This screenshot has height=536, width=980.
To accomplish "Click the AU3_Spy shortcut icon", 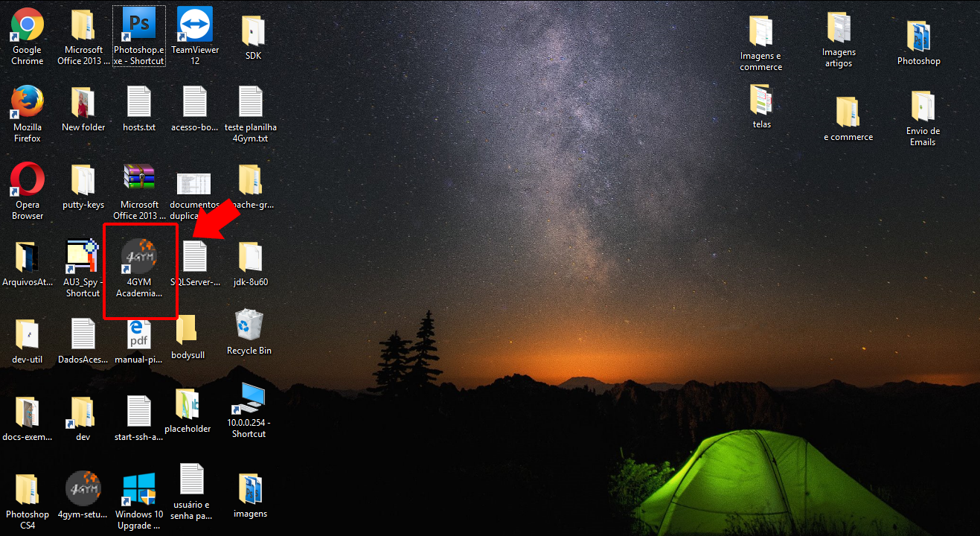I will pyautogui.click(x=83, y=257).
